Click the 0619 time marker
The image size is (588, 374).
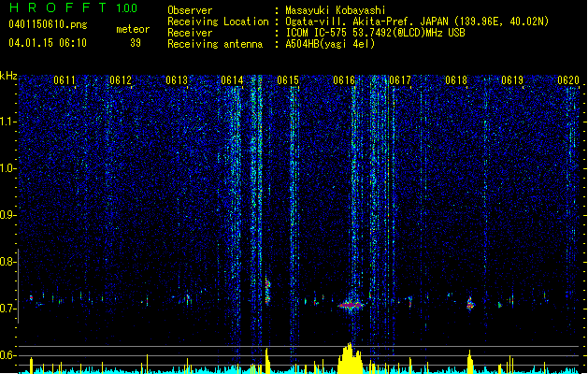[x=512, y=80]
